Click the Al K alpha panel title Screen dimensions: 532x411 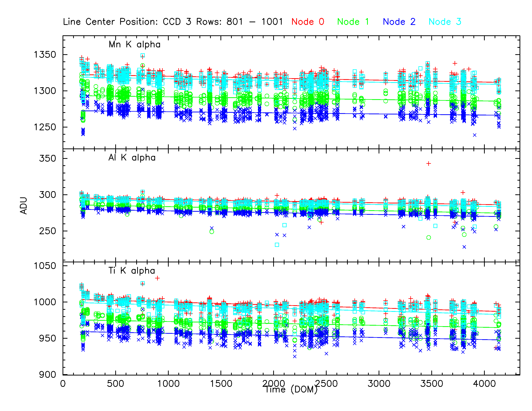coord(132,158)
